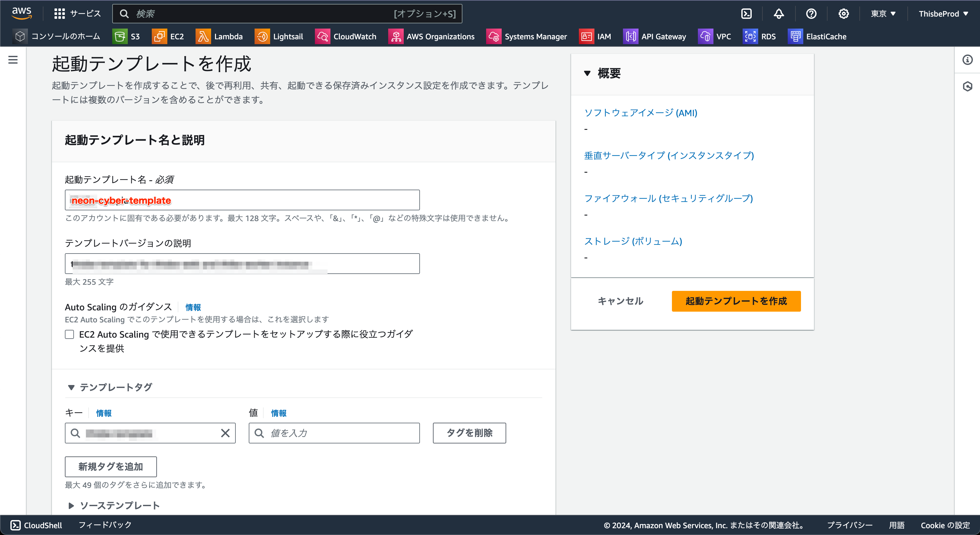
Task: Click the 起動テンプレートを作成 button
Action: click(736, 301)
